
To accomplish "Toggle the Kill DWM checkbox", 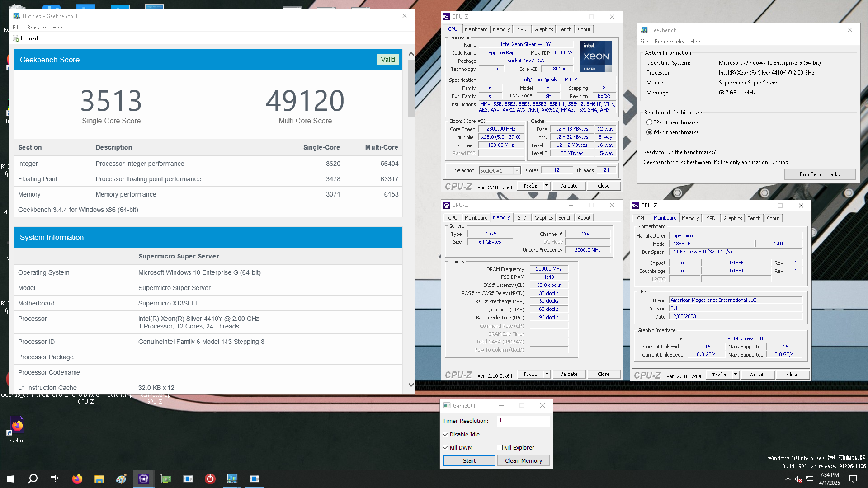I will (446, 448).
